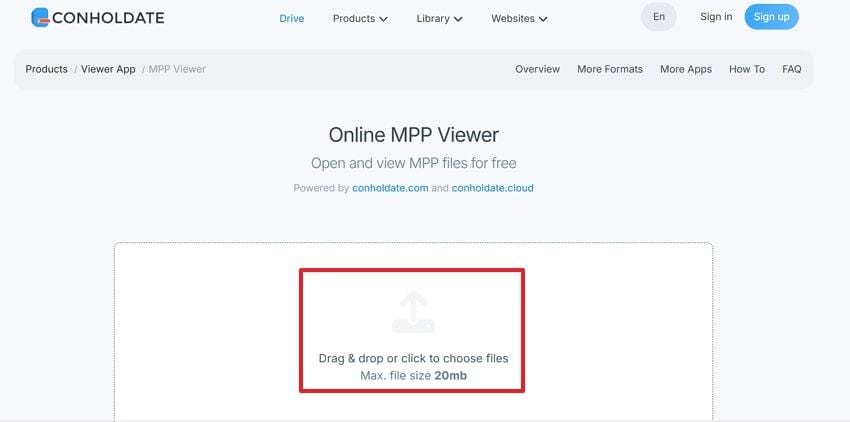
Task: Jump to FAQ section
Action: click(791, 69)
